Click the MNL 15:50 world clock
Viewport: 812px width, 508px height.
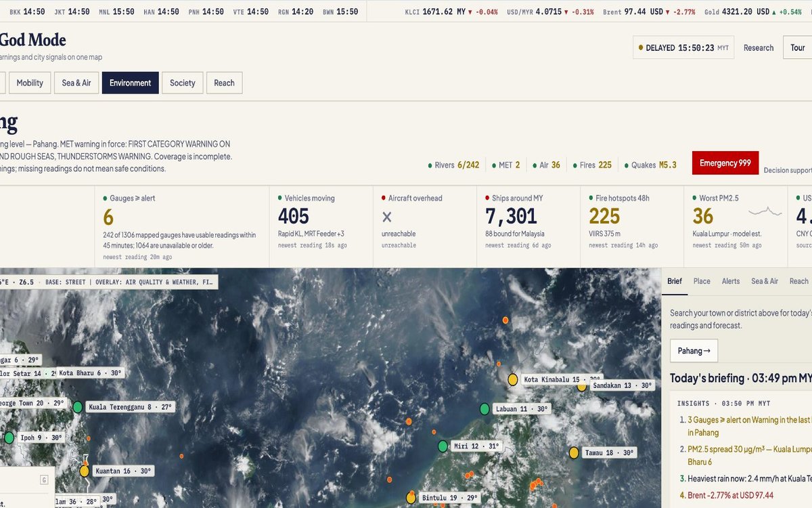[x=116, y=12]
